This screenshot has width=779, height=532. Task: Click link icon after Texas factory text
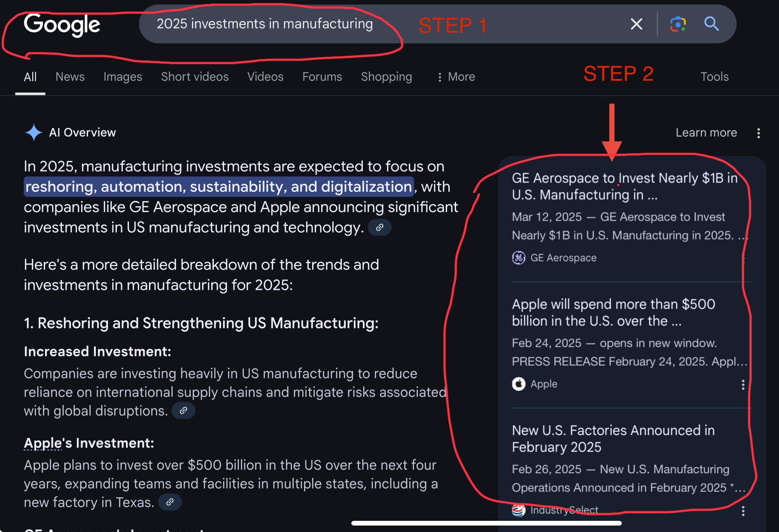pyautogui.click(x=170, y=502)
